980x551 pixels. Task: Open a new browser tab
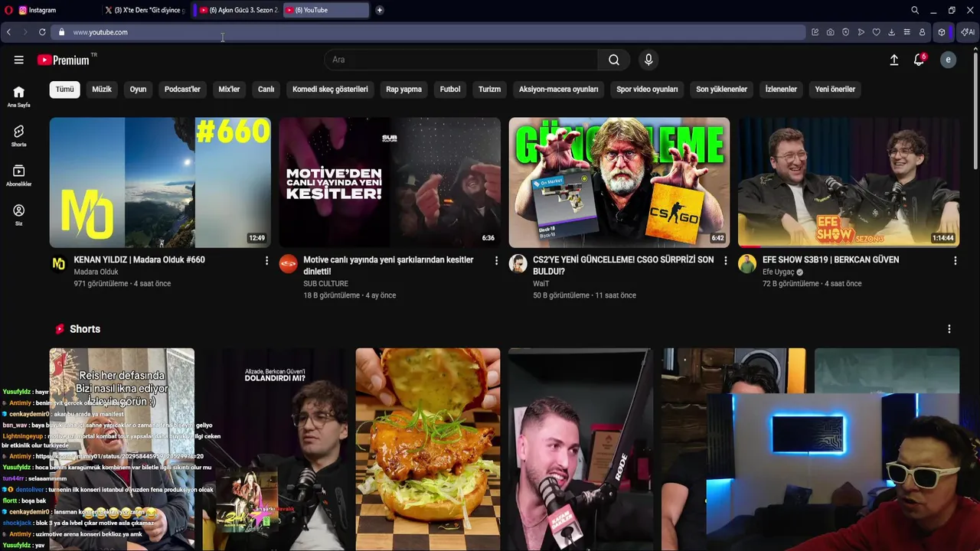click(379, 10)
